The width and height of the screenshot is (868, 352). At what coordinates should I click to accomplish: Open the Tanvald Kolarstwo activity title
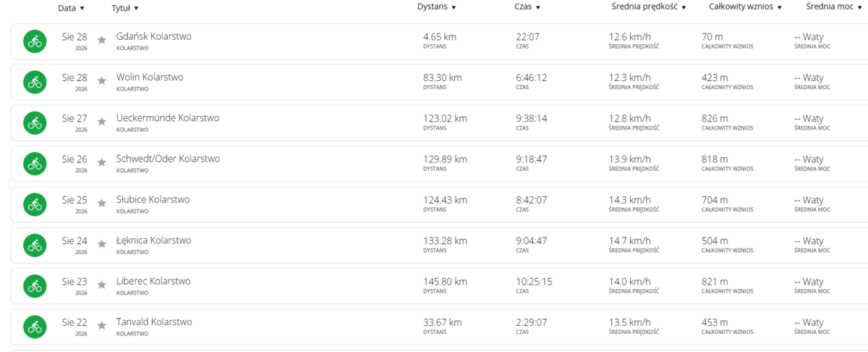pos(154,322)
